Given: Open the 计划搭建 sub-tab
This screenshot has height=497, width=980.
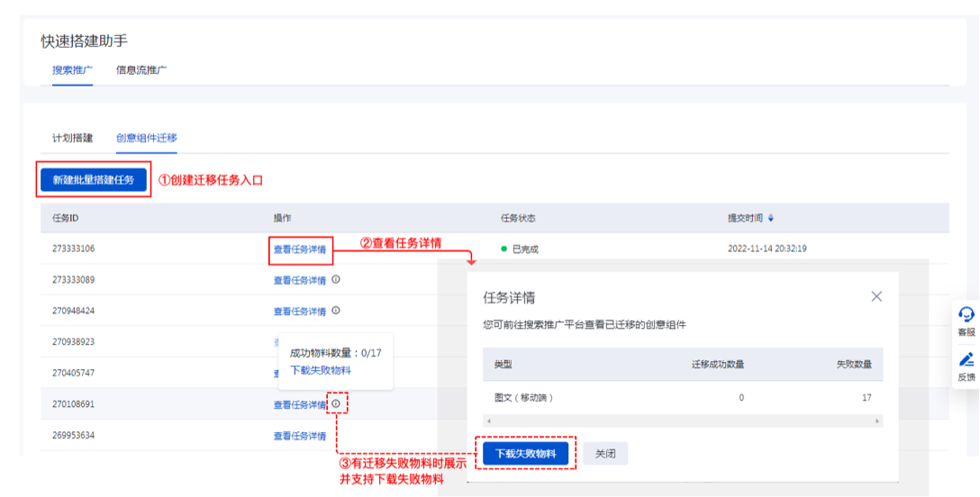Looking at the screenshot, I should (72, 138).
